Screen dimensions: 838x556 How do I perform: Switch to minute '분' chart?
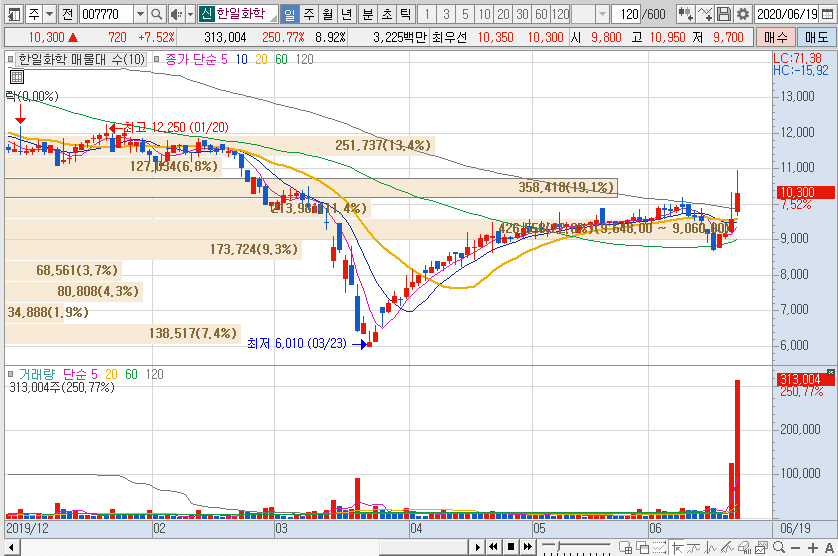click(x=368, y=14)
